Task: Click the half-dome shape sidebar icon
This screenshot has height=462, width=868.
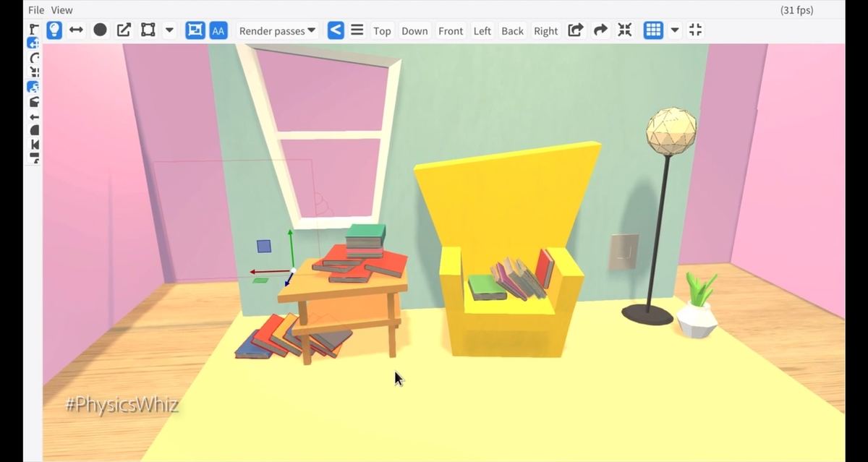Action: point(34,130)
